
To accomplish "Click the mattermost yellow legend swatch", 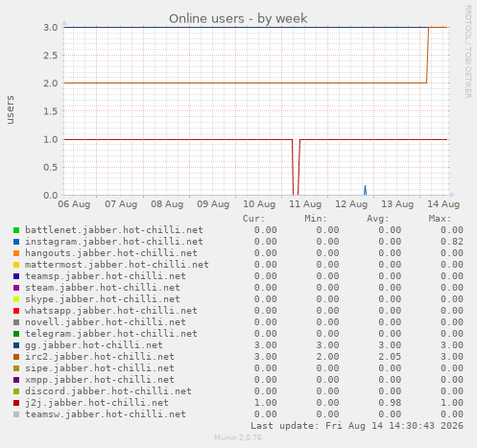I will pyautogui.click(x=16, y=265).
